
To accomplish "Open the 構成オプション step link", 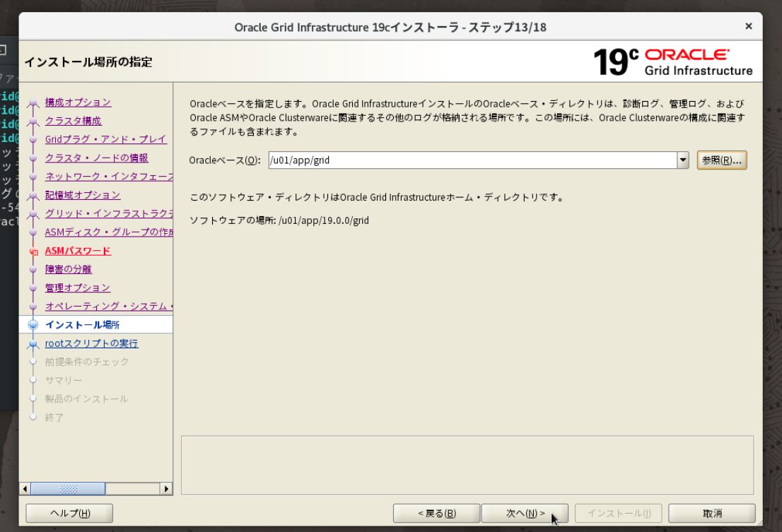I will tap(78, 102).
